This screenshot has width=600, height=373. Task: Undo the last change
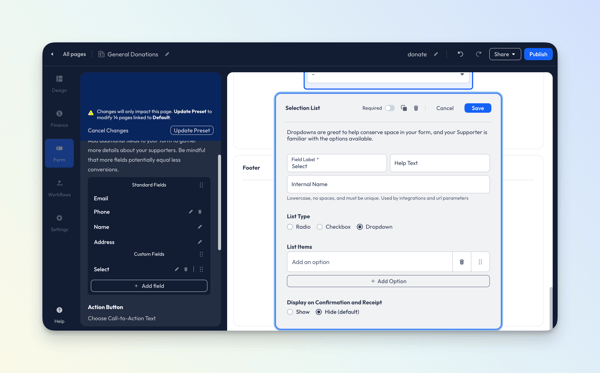(460, 54)
